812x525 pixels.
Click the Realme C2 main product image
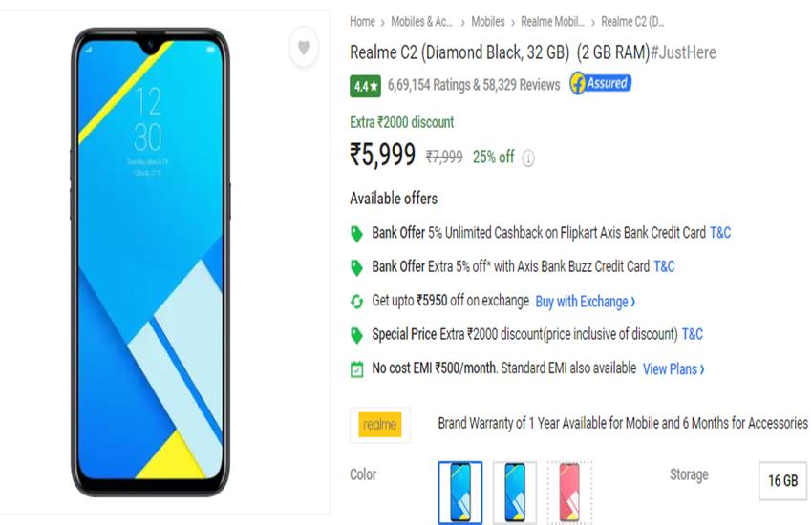(x=150, y=262)
